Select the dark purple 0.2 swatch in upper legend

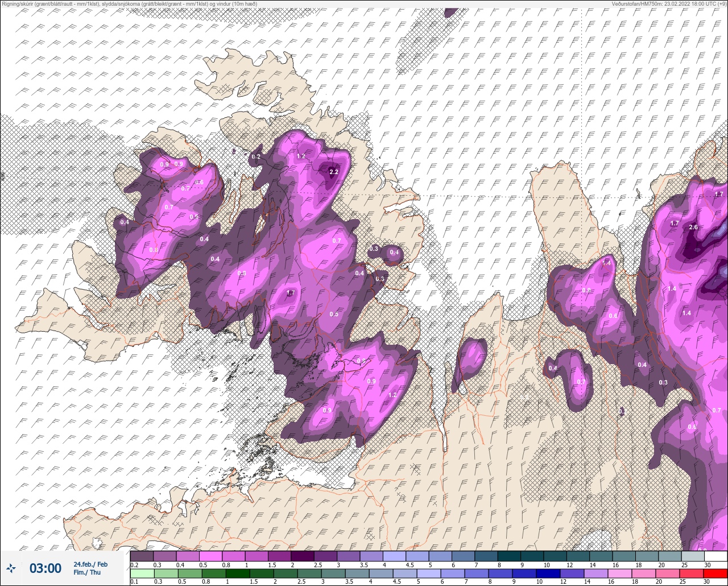pyautogui.click(x=142, y=556)
